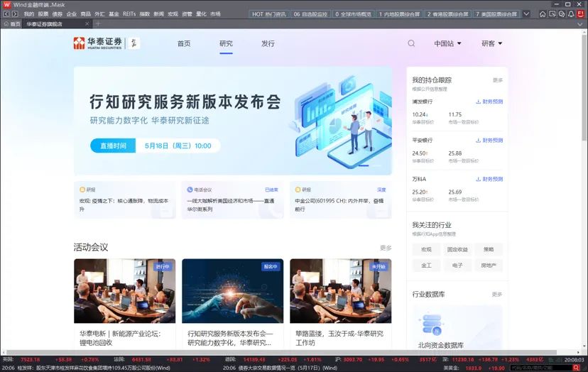Close the 华泰证券旗舰店 tab
This screenshot has height=372, width=588.
(x=87, y=23)
